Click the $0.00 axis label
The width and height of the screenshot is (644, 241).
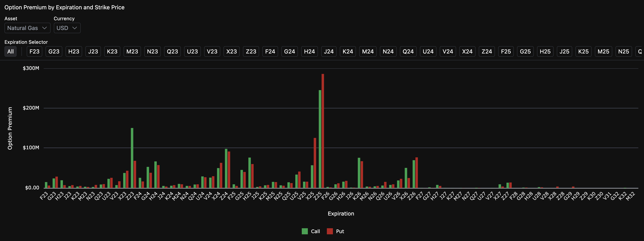(x=32, y=188)
